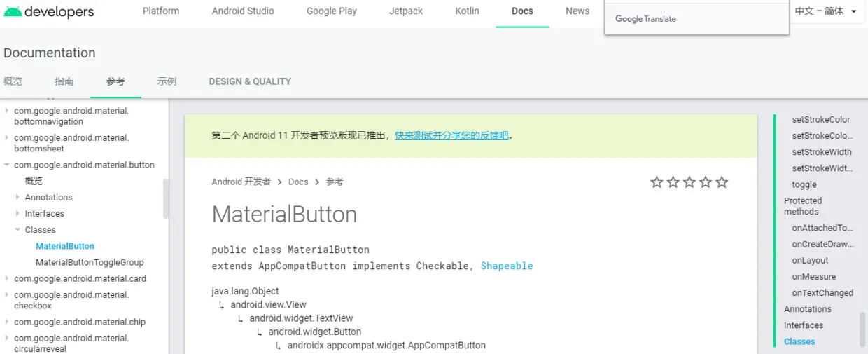The width and height of the screenshot is (868, 354).
Task: Jump to onMeasure in page outline
Action: [x=813, y=277]
